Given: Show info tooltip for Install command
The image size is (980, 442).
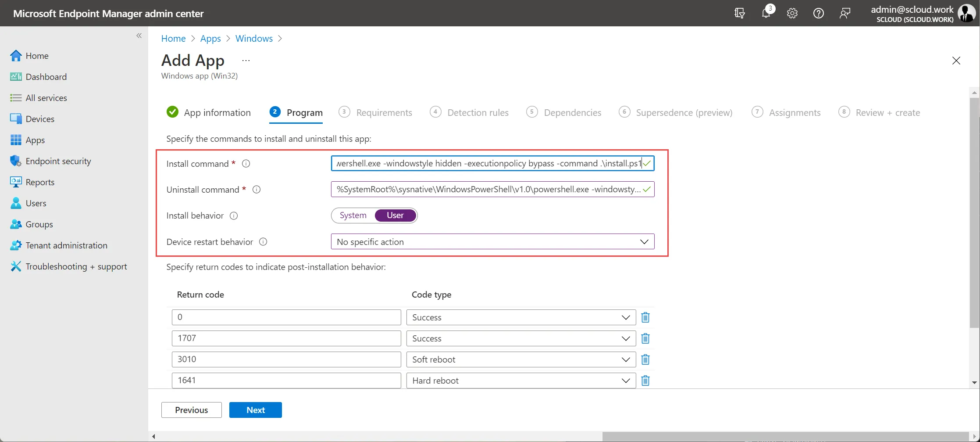Looking at the screenshot, I should 246,164.
